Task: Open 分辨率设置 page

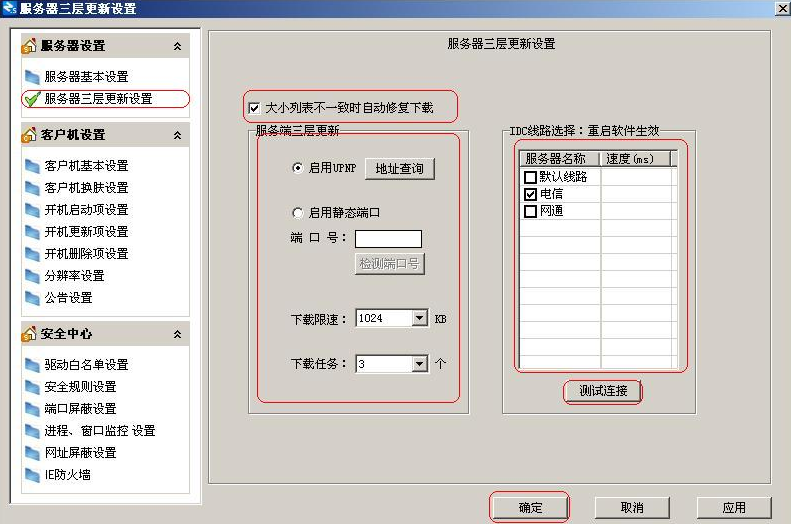Action: coord(74,276)
